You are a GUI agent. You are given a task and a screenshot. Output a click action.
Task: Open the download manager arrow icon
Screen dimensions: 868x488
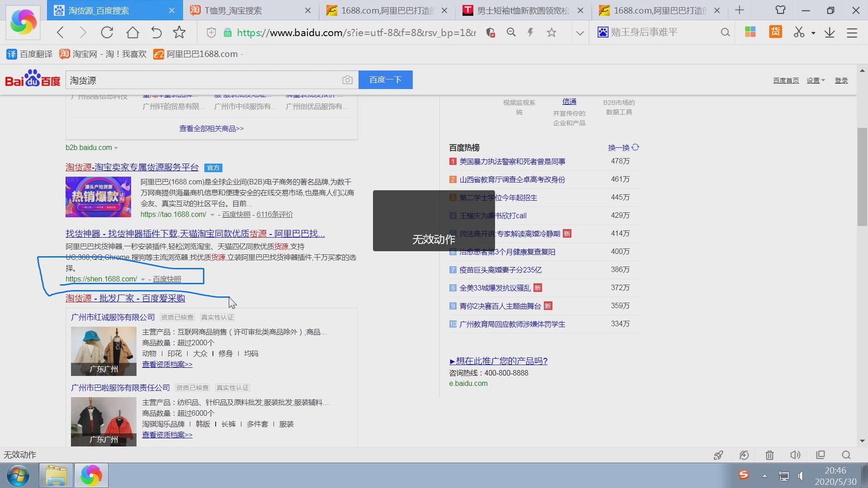tap(829, 32)
